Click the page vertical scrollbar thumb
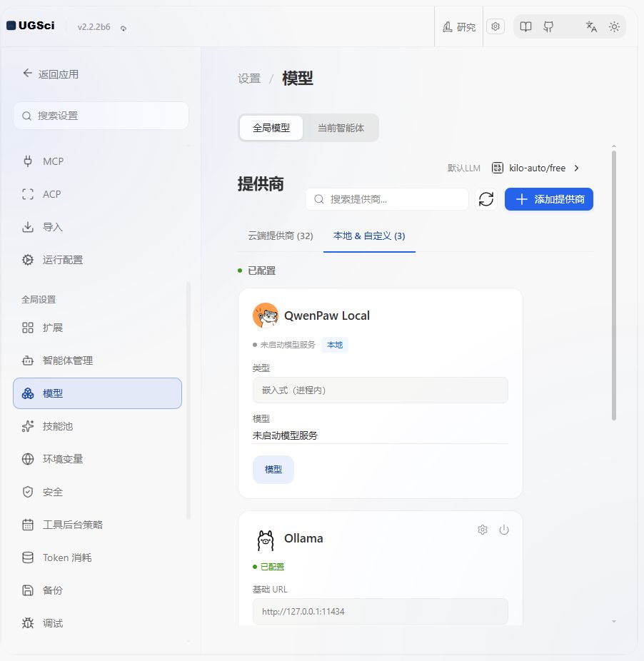644x661 pixels. pos(614,286)
